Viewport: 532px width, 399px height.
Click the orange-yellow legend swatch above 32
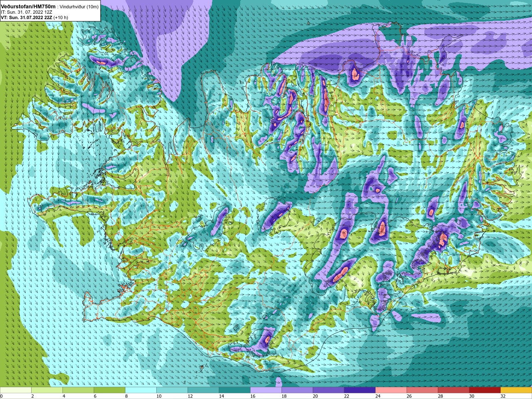[x=516, y=390]
